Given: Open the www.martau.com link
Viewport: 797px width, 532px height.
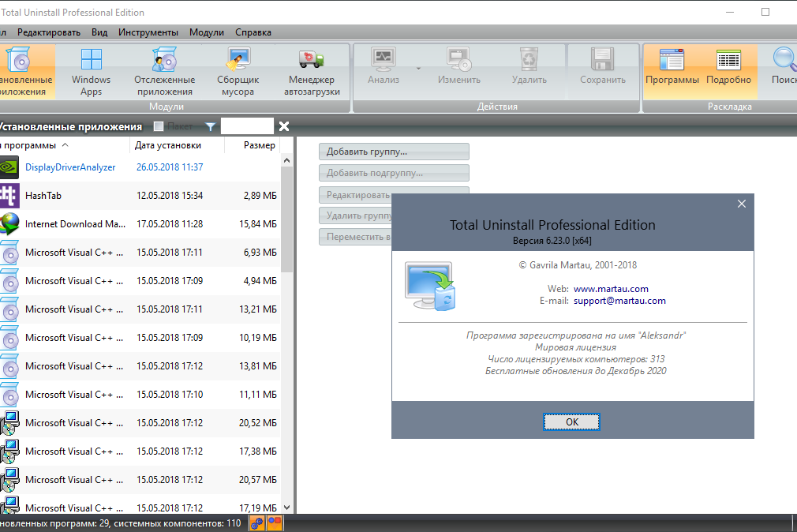Looking at the screenshot, I should click(611, 289).
